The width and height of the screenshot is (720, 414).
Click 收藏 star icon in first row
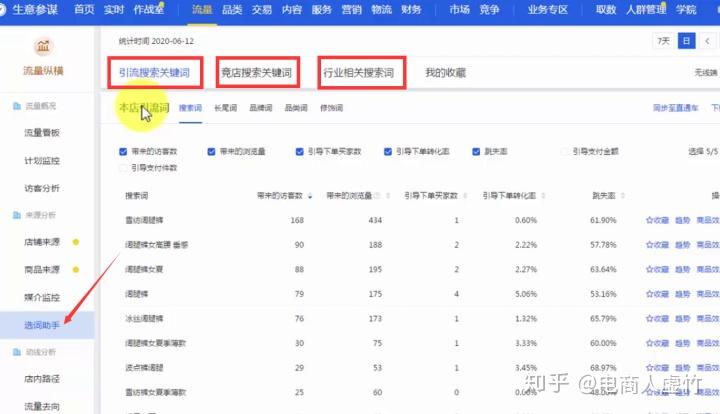click(649, 220)
